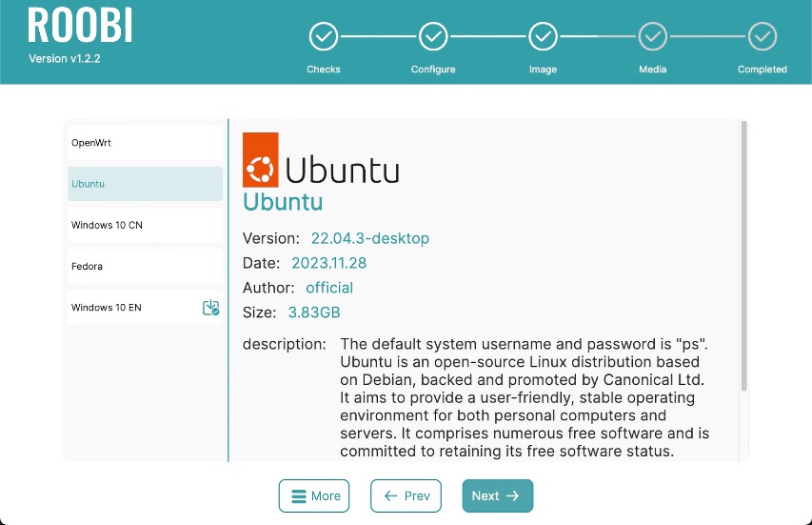Click the ROOBI logo

(80, 25)
